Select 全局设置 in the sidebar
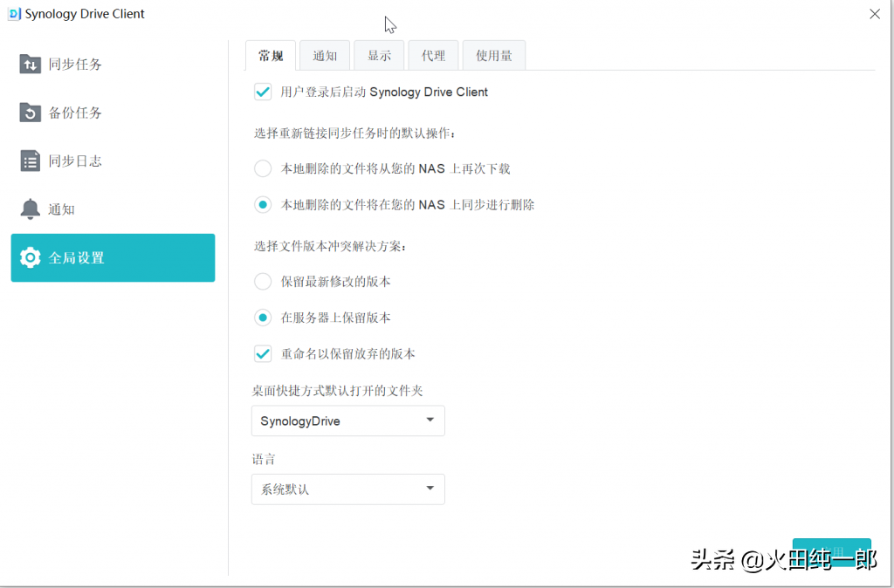 113,257
